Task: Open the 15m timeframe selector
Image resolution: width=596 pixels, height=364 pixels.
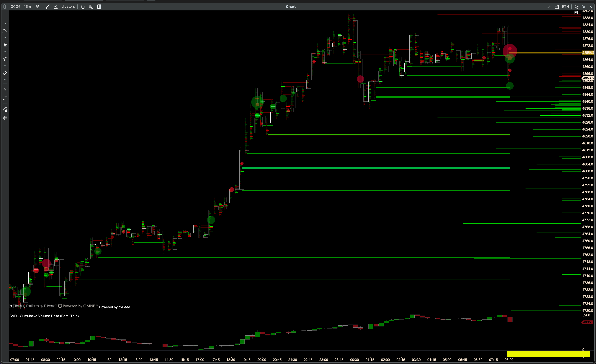Action: tap(27, 7)
